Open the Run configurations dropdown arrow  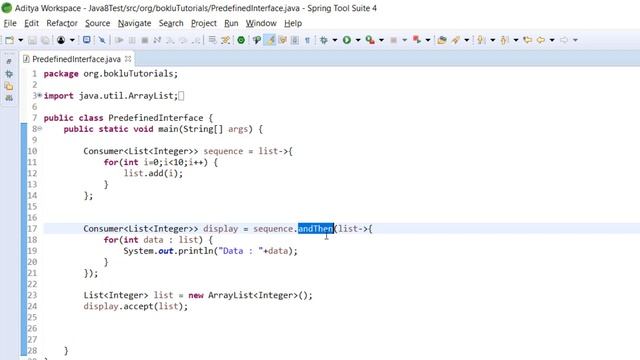click(358, 40)
